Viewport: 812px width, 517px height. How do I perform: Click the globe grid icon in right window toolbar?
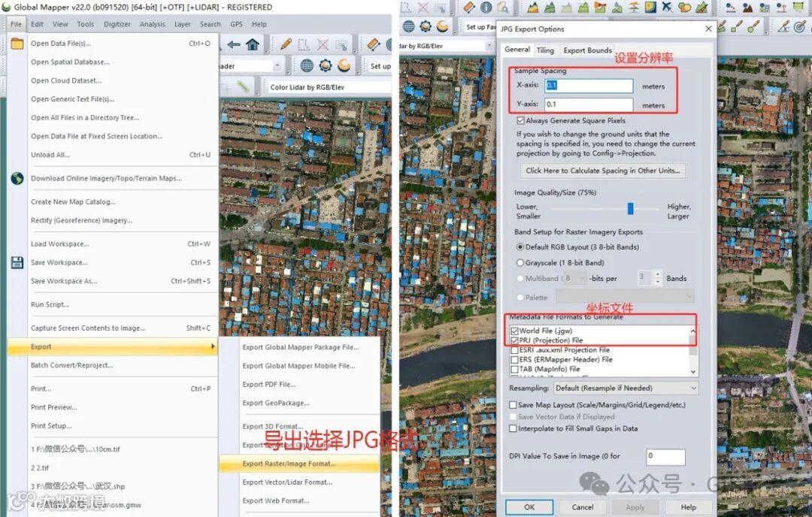[x=408, y=26]
